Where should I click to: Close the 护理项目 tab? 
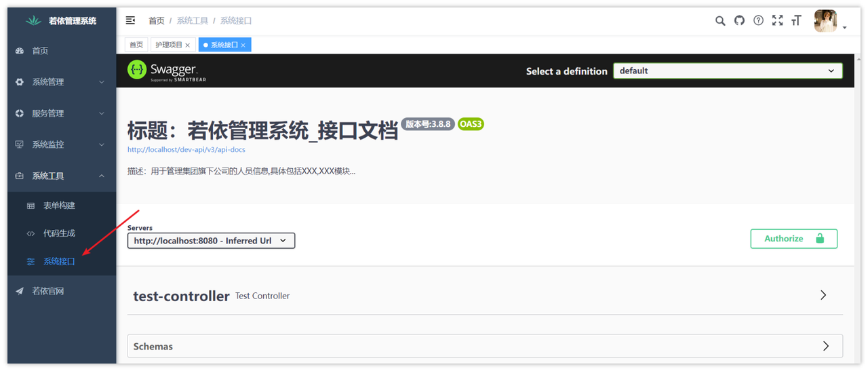(188, 45)
